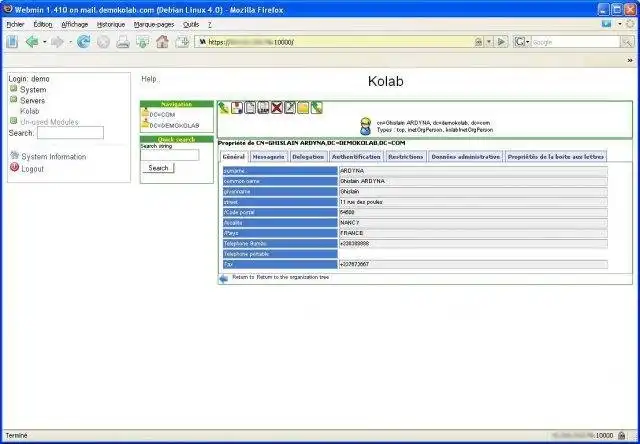
Task: Click the last green arrow icon in Kolab toolbar
Action: click(316, 108)
